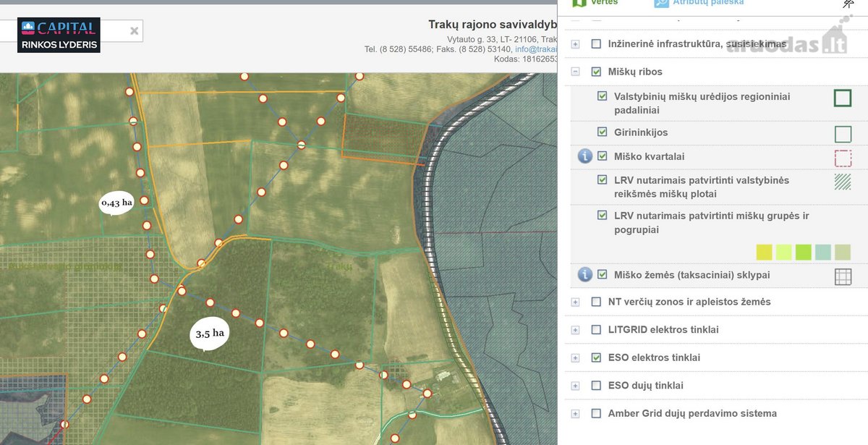Click the pin icon at panel top
The image size is (868, 445).
(x=848, y=4)
